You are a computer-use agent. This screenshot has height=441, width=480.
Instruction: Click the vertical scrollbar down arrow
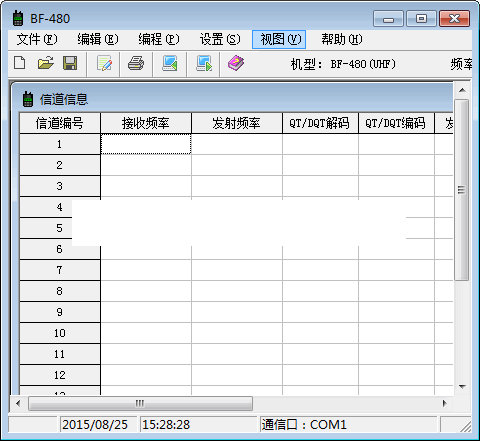[x=462, y=387]
